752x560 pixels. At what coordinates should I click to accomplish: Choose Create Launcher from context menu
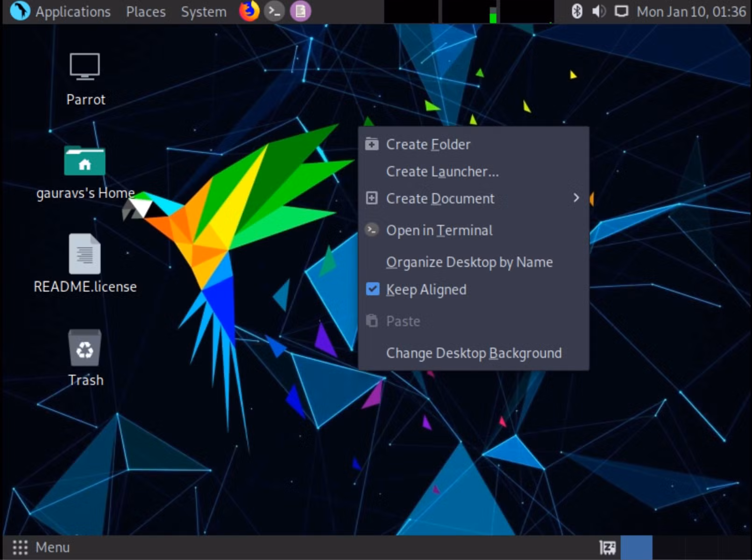coord(474,171)
